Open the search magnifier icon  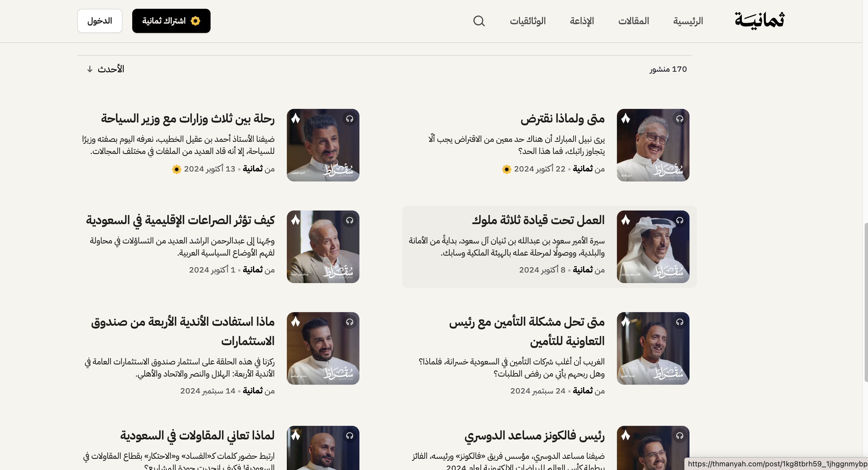coord(479,21)
